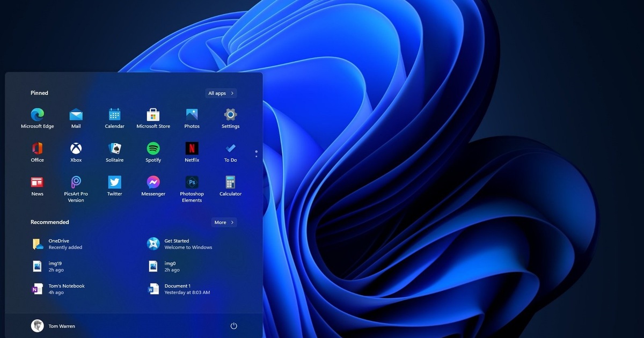This screenshot has height=338, width=644.
Task: Launch PicsArt Pro Version
Action: (76, 189)
